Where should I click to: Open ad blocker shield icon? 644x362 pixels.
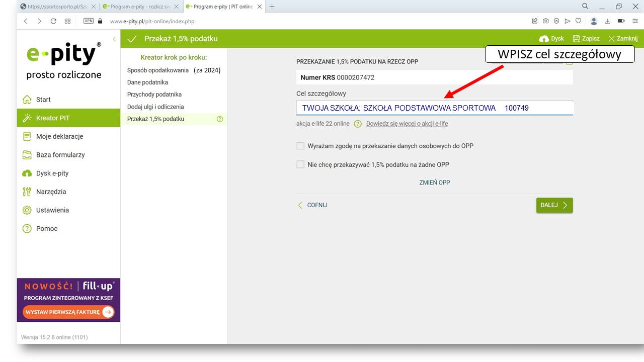tap(556, 21)
